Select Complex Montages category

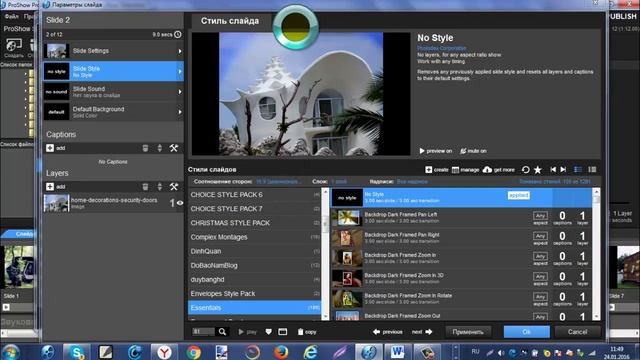click(x=255, y=237)
